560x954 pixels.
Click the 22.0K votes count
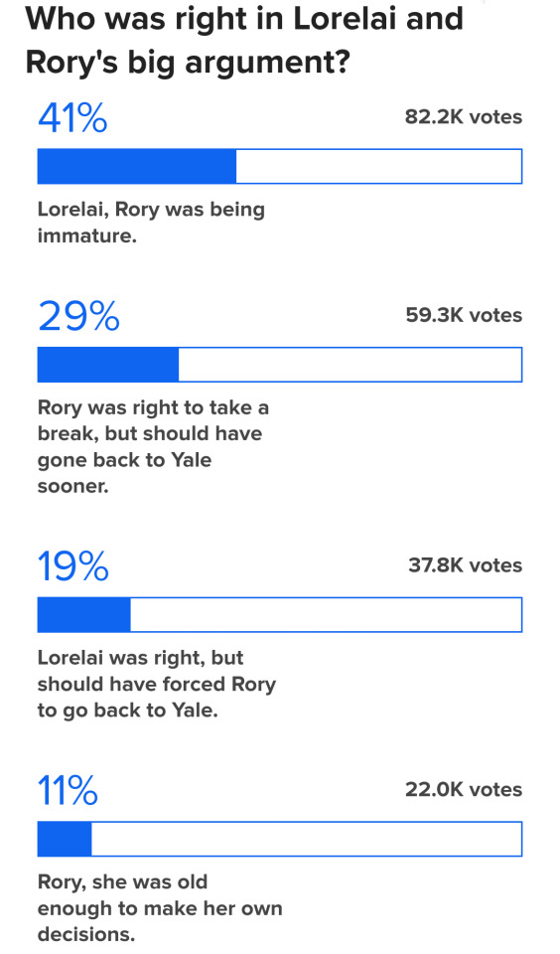[464, 790]
